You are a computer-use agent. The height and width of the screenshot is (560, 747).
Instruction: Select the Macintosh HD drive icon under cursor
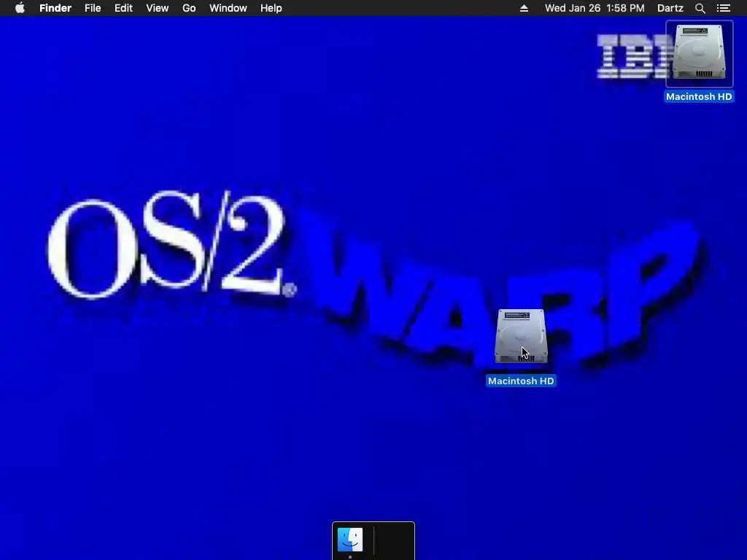click(521, 336)
